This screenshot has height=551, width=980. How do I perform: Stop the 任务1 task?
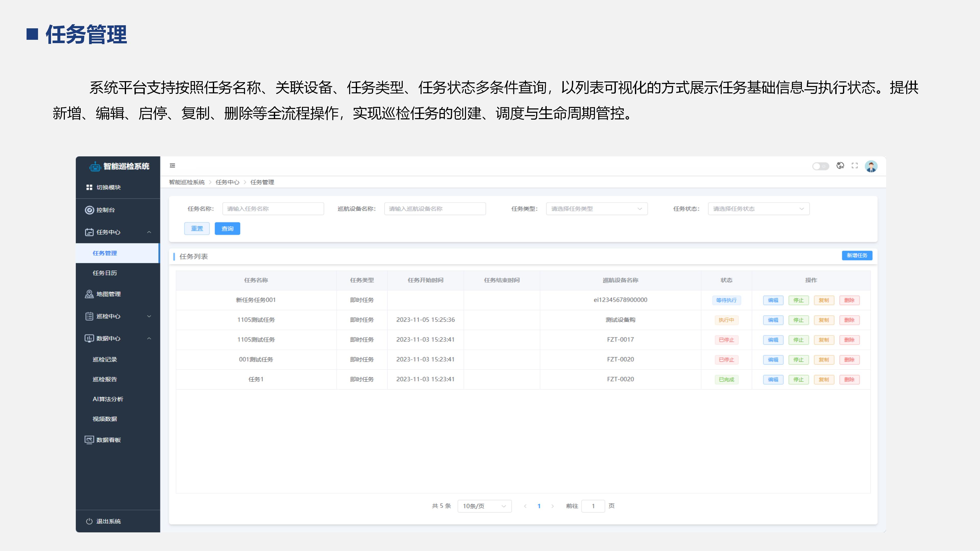(799, 380)
